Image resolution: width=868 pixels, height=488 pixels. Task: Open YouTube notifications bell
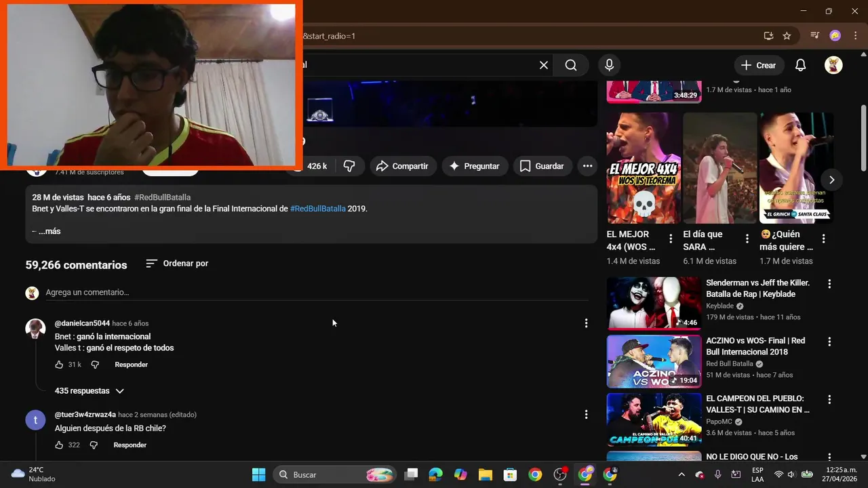pos(800,65)
